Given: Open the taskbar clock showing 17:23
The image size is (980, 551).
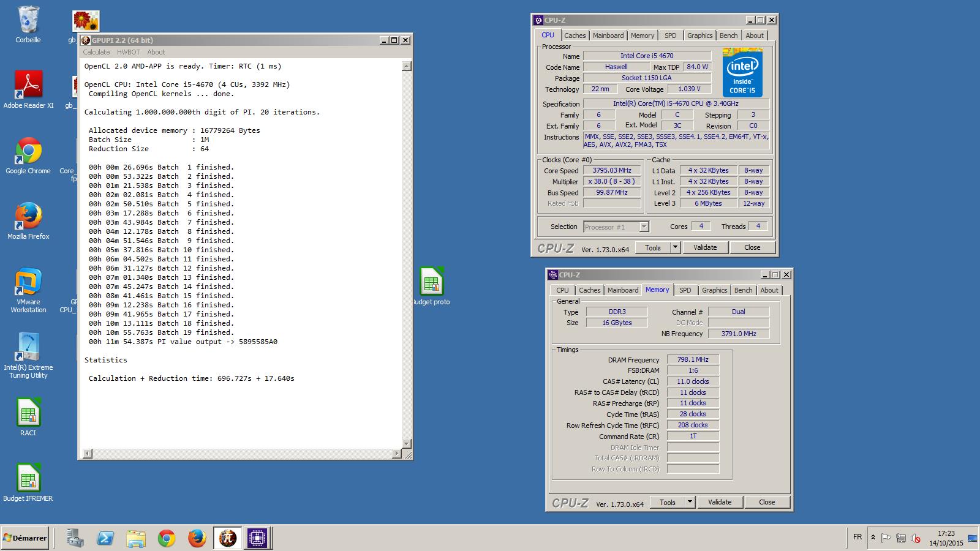Looking at the screenshot, I should pyautogui.click(x=946, y=538).
